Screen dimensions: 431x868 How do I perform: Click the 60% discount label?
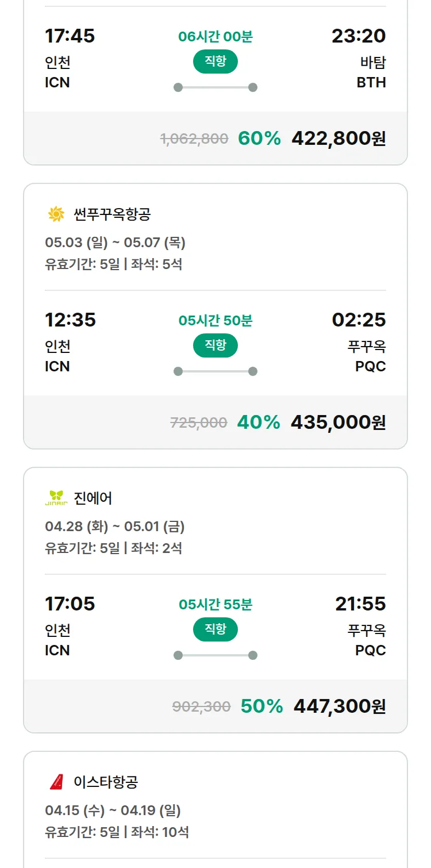click(259, 139)
